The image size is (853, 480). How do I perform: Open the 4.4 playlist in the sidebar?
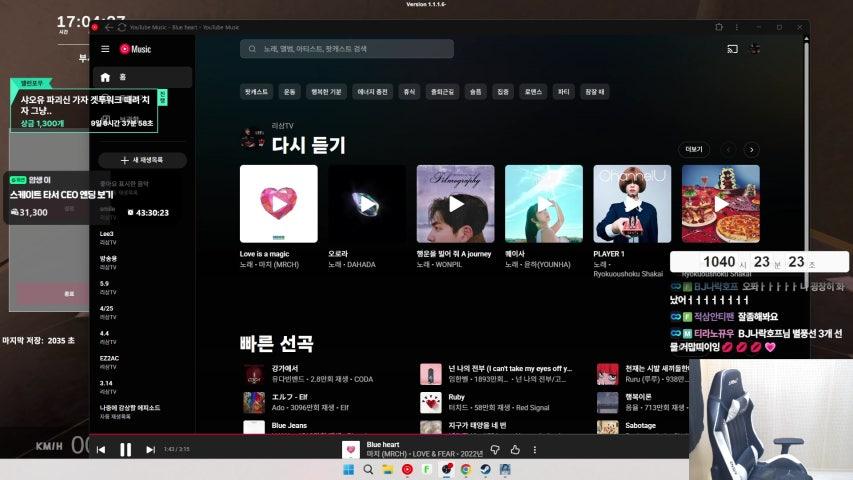click(x=141, y=337)
